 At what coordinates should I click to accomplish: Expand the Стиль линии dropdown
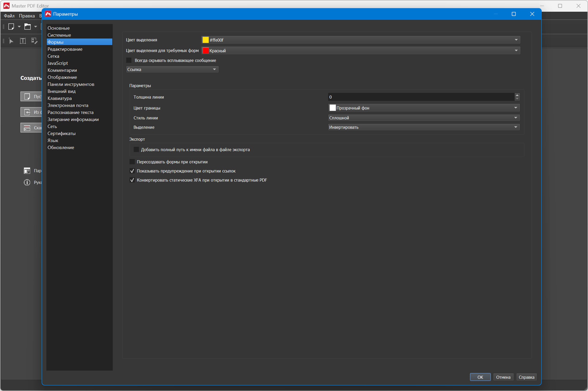[424, 118]
